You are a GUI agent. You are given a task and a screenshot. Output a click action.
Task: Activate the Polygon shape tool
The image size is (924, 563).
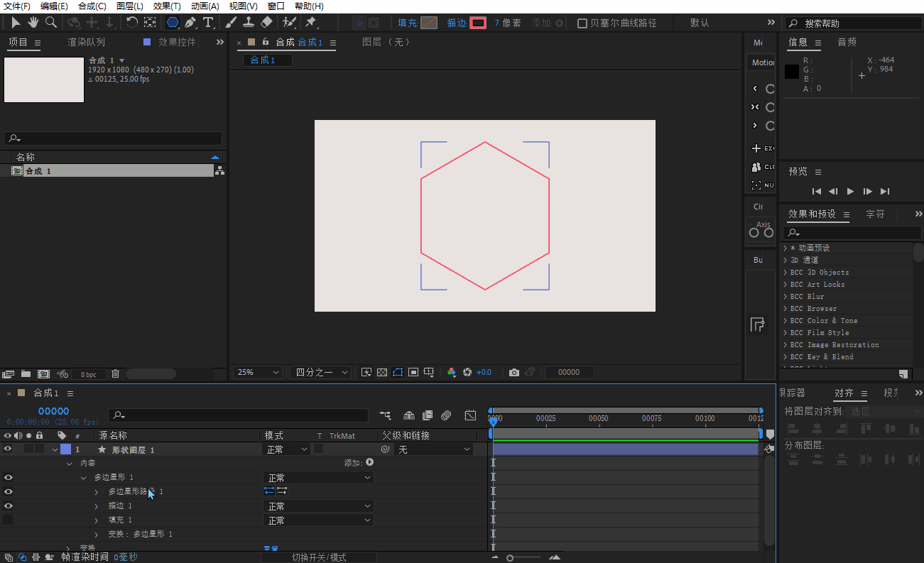click(173, 23)
